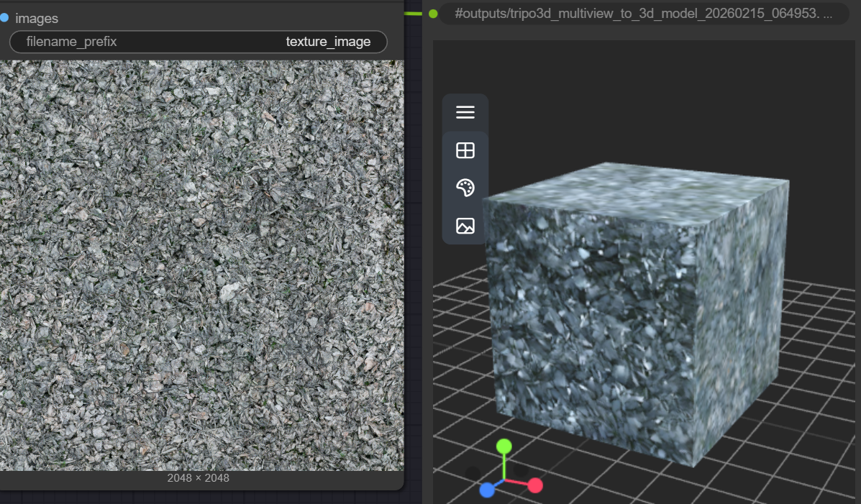Click the 2048 × 2048 dimension label
Image resolution: width=861 pixels, height=504 pixels.
click(x=198, y=477)
